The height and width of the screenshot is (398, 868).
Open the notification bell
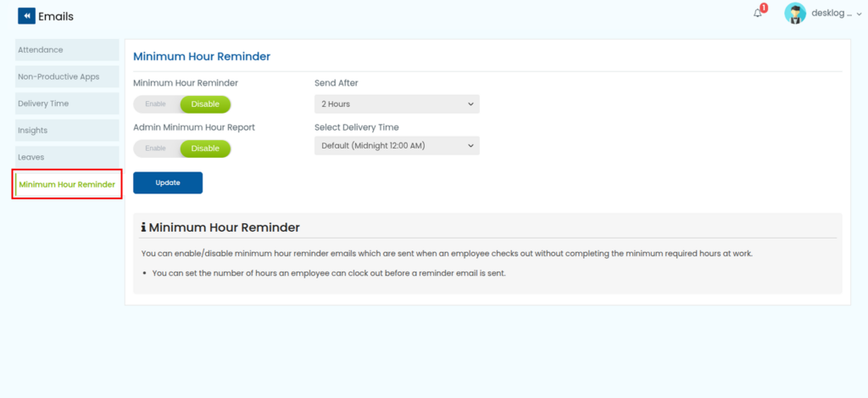(757, 14)
